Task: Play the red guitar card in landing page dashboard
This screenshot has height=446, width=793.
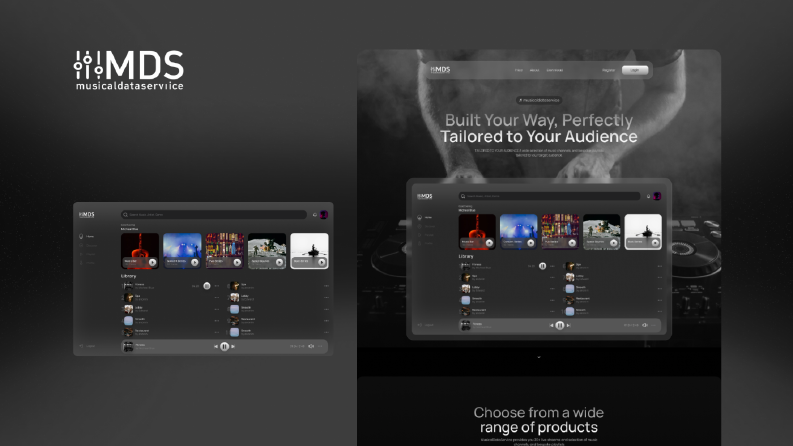Action: 489,243
